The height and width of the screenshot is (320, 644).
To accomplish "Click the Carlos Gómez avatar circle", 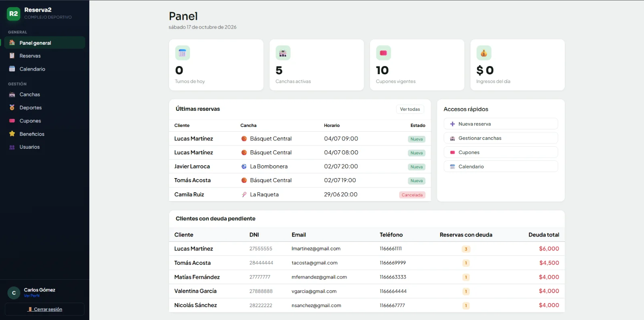I will 14,293.
